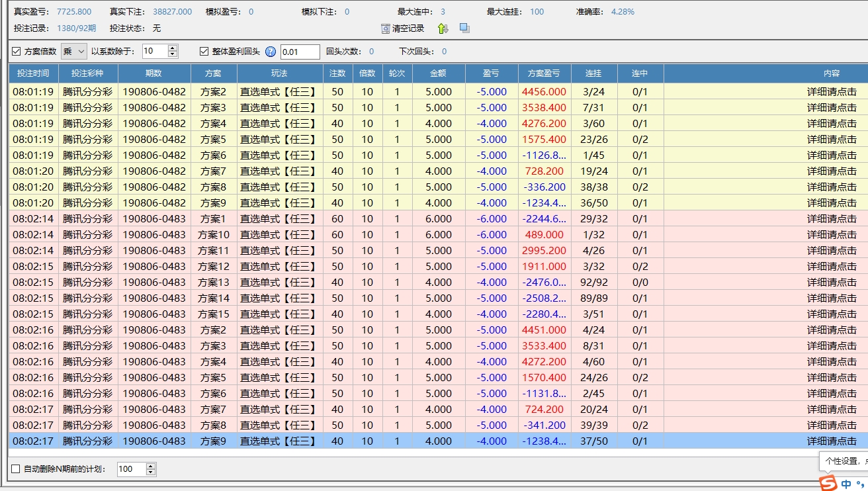
Task: Select the 方案14 cell
Action: tap(214, 298)
